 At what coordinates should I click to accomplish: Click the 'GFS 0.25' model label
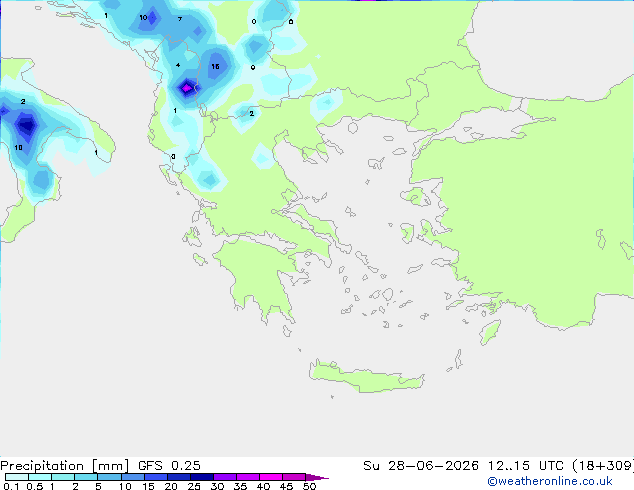point(169,466)
